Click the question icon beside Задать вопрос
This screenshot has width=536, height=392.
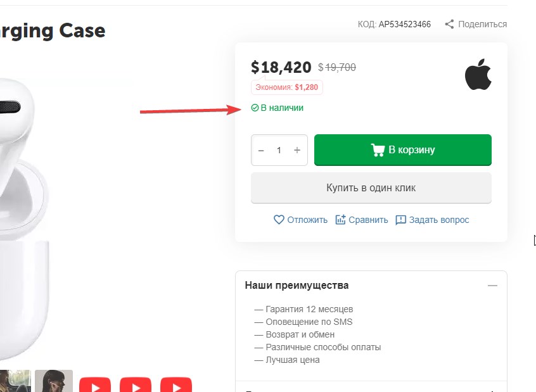[x=400, y=220]
